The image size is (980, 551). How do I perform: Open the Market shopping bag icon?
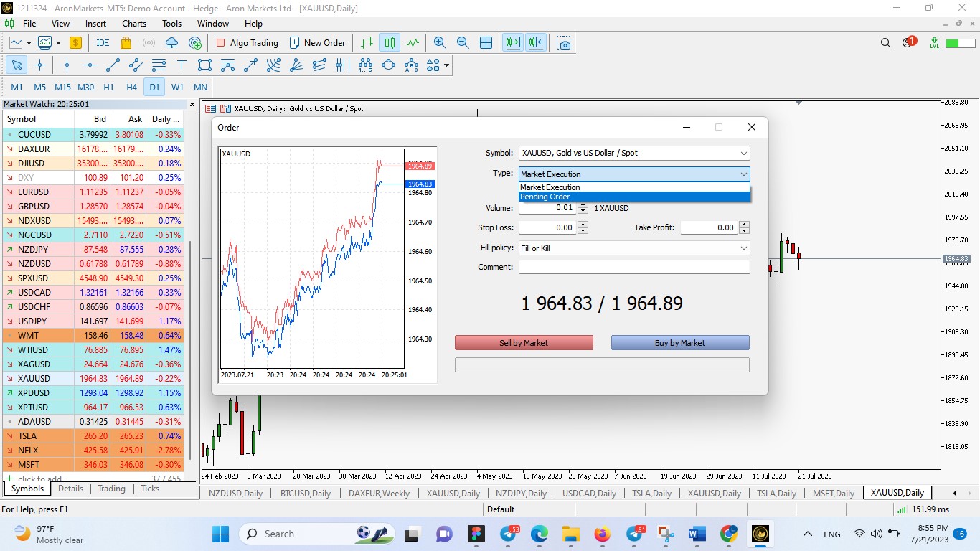pyautogui.click(x=126, y=43)
